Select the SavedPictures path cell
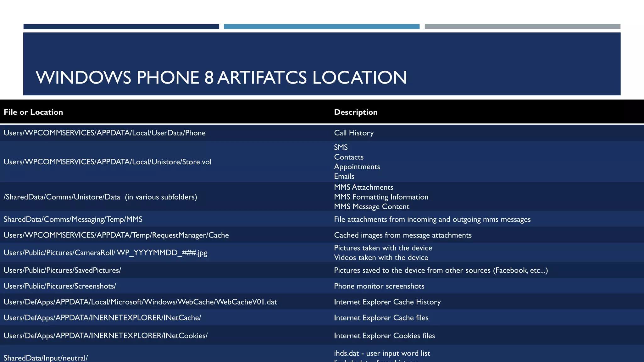 [62, 270]
